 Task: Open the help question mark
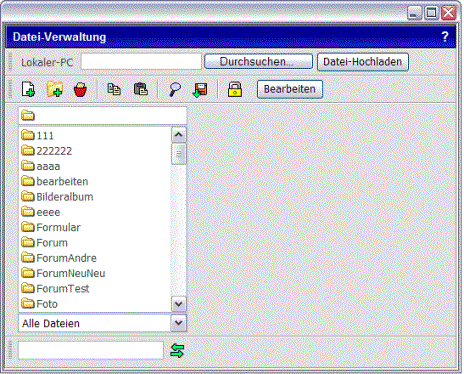coord(445,36)
